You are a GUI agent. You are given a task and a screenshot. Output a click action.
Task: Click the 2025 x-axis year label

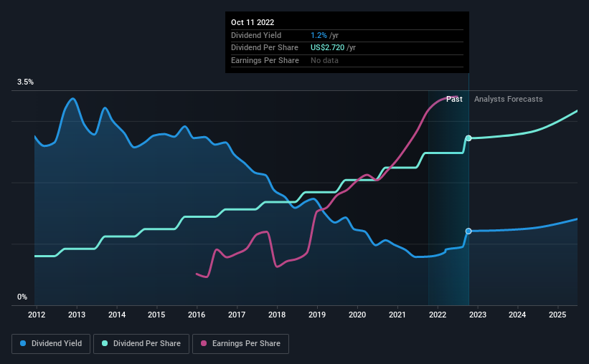pos(558,315)
